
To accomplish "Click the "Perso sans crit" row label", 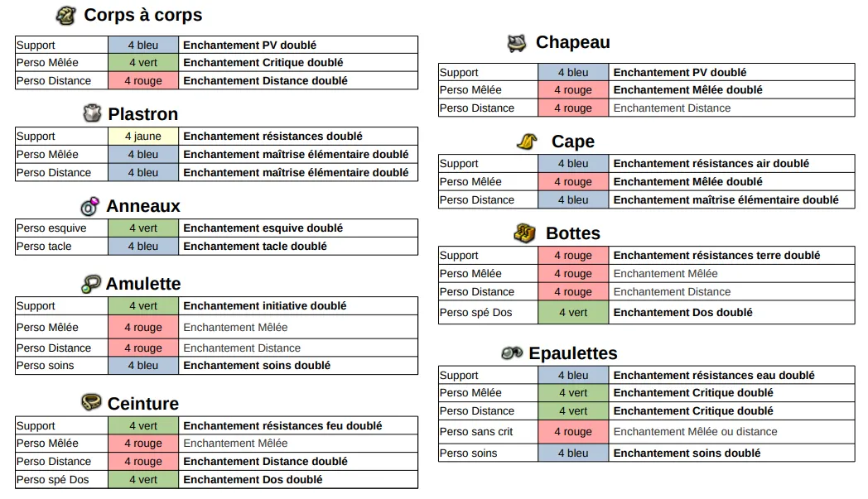I will pos(476,432).
